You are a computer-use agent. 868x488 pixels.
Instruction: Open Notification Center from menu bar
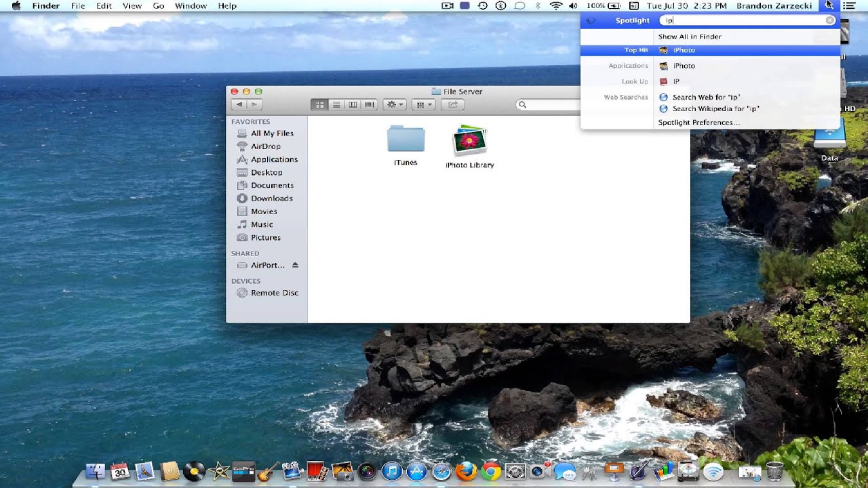[848, 5]
